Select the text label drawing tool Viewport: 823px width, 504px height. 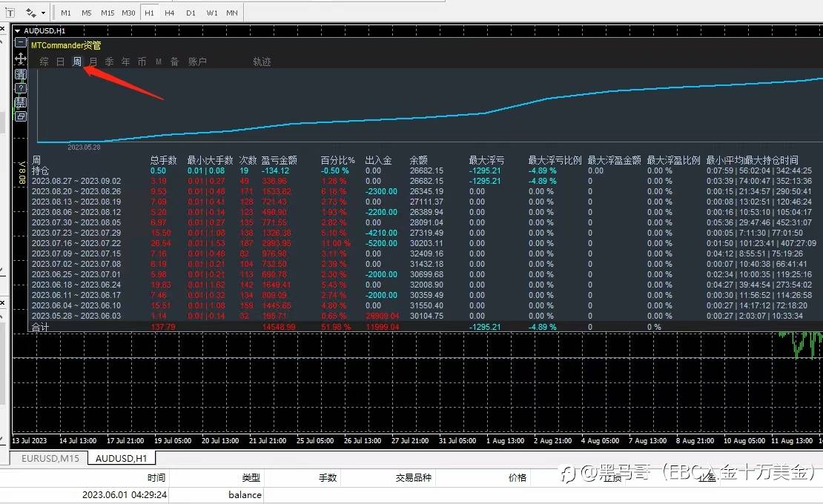click(x=10, y=13)
